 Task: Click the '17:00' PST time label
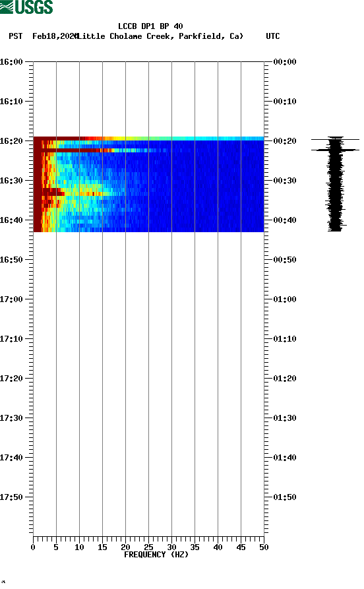tap(11, 299)
